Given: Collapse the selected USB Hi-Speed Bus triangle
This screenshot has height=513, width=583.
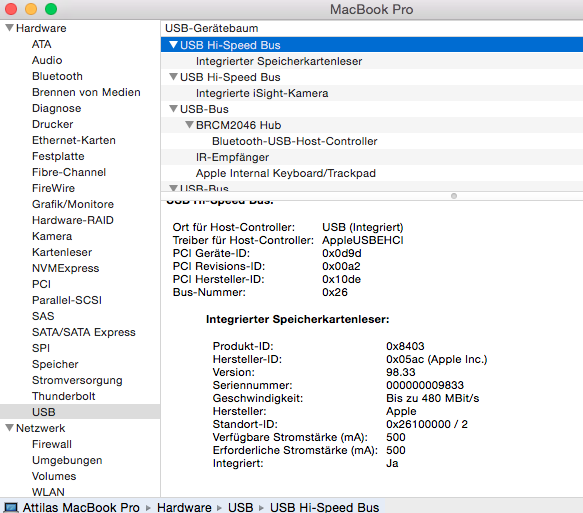Looking at the screenshot, I should (x=173, y=45).
